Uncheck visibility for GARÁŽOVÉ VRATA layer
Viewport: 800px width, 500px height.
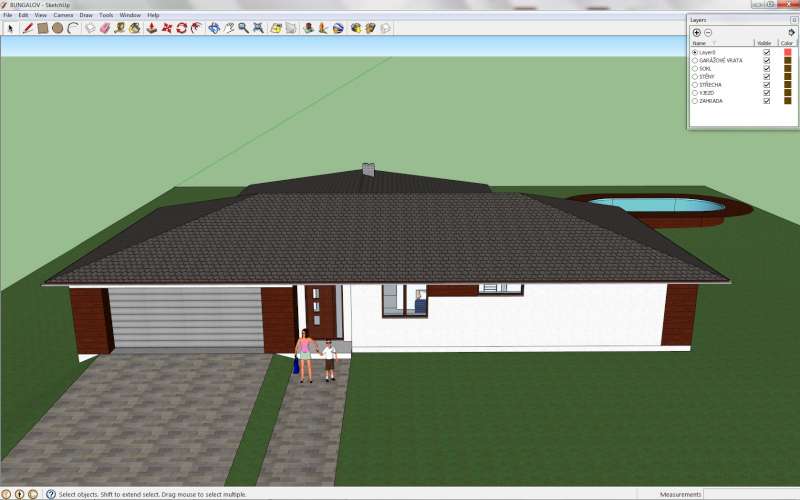[766, 60]
